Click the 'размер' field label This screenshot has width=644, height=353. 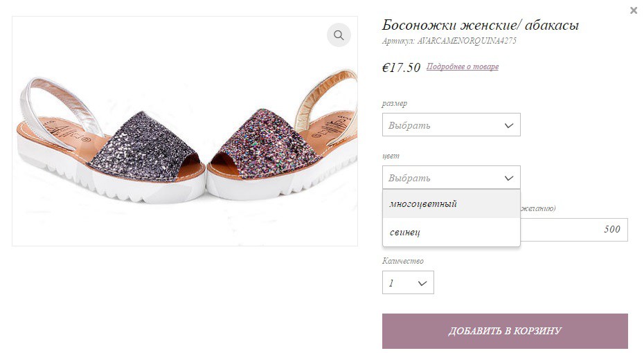coord(394,103)
